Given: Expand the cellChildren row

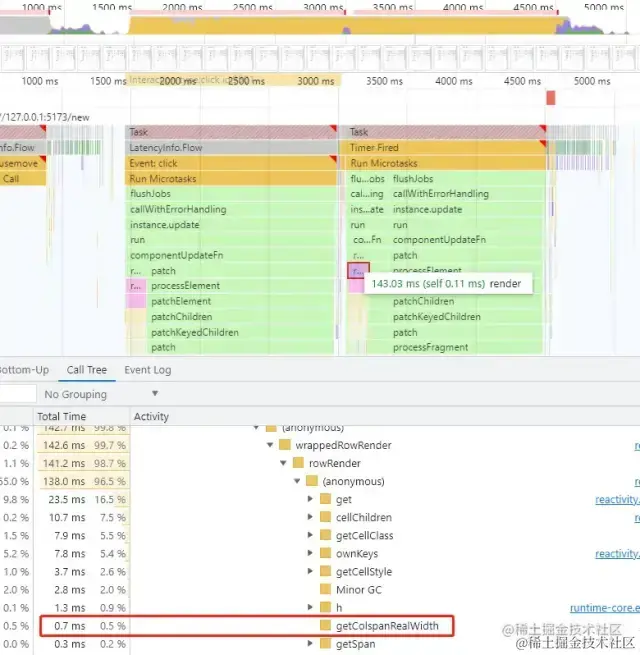Looking at the screenshot, I should tap(310, 517).
